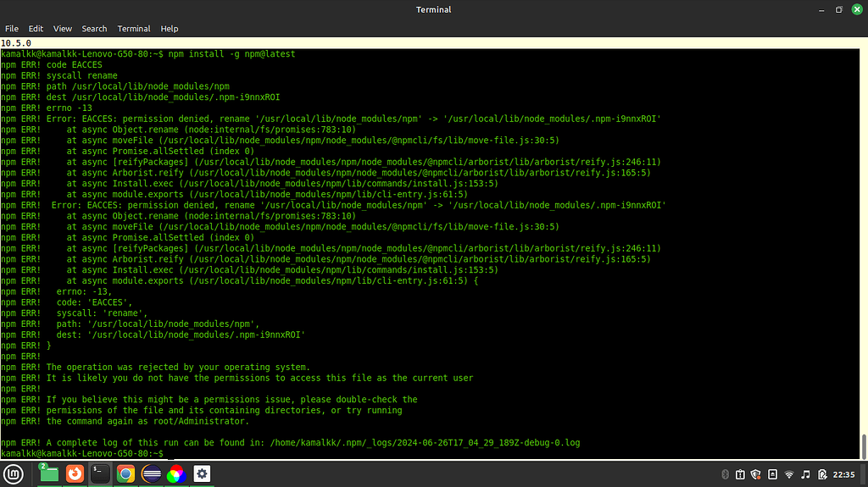Screen dimensions: 868x487
Task: Open the Files manager in taskbar
Action: pos(49,473)
